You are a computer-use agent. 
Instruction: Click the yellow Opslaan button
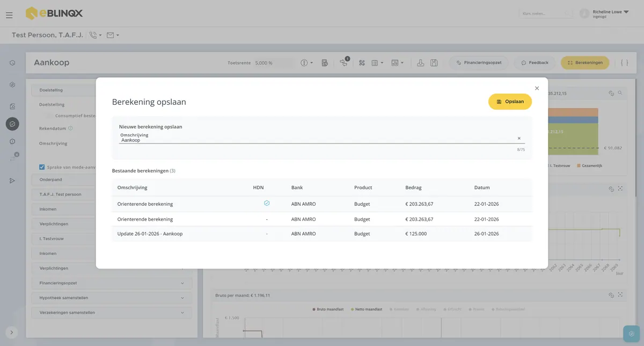pyautogui.click(x=510, y=102)
